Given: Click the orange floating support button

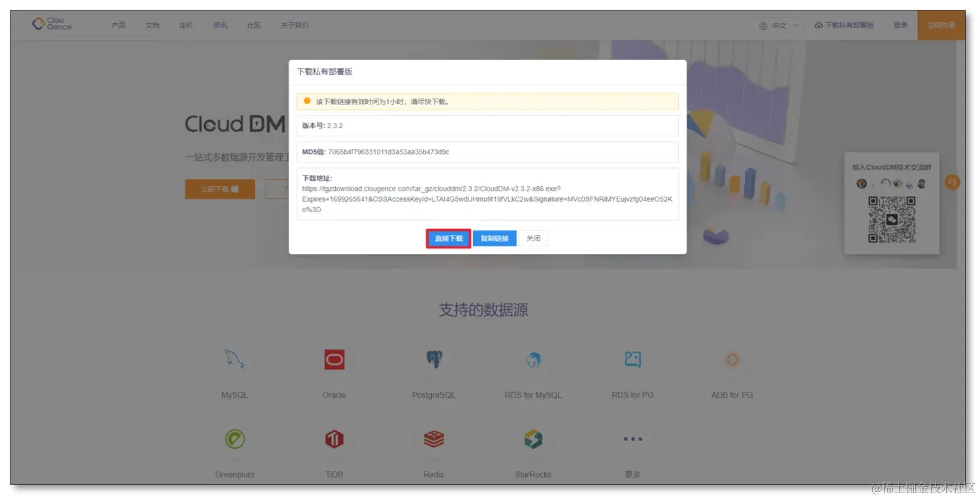Looking at the screenshot, I should [x=952, y=182].
